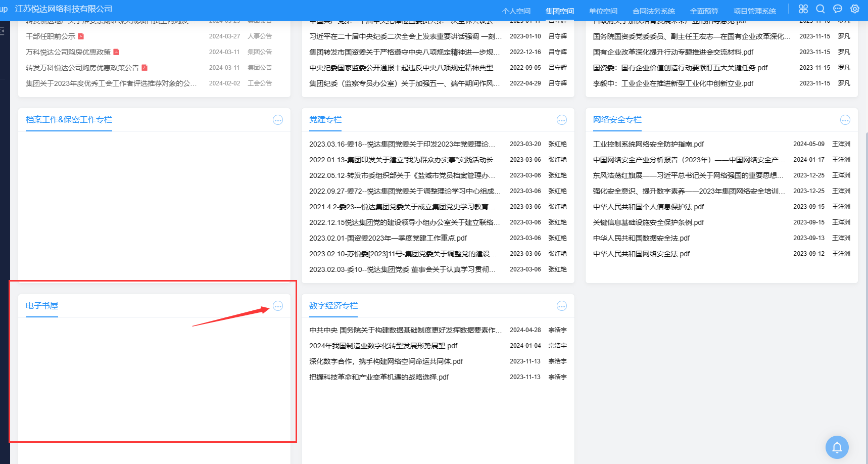This screenshot has width=868, height=464.
Task: Show more for 档案工作&保密工作专栏 panel
Action: [278, 120]
